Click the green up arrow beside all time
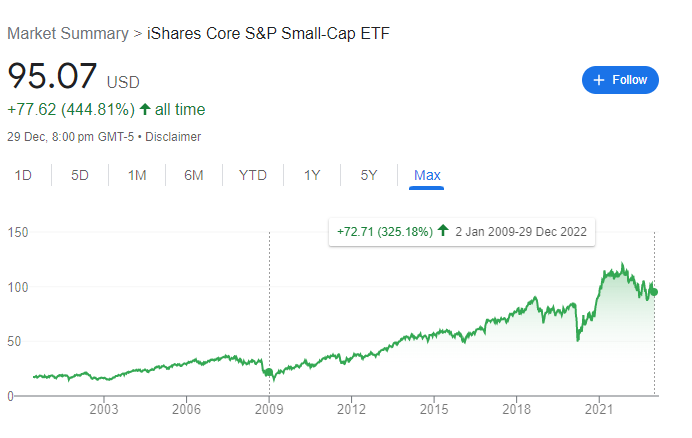Screen dimensions: 692x438 (x=146, y=109)
